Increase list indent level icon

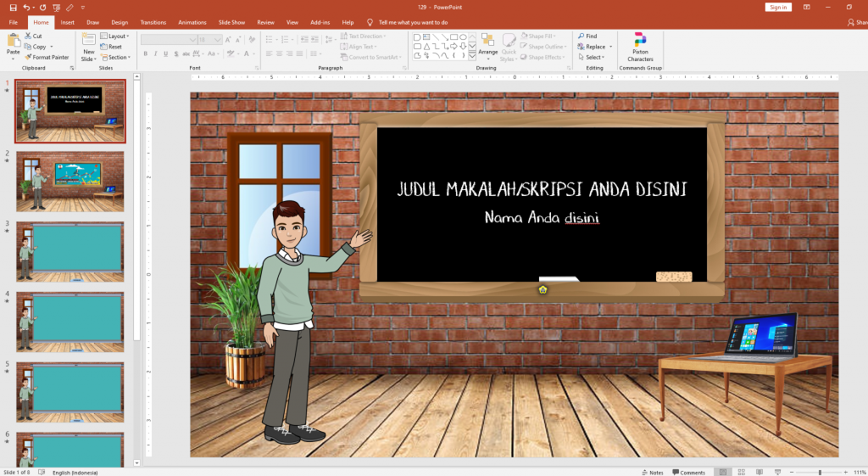pyautogui.click(x=315, y=39)
